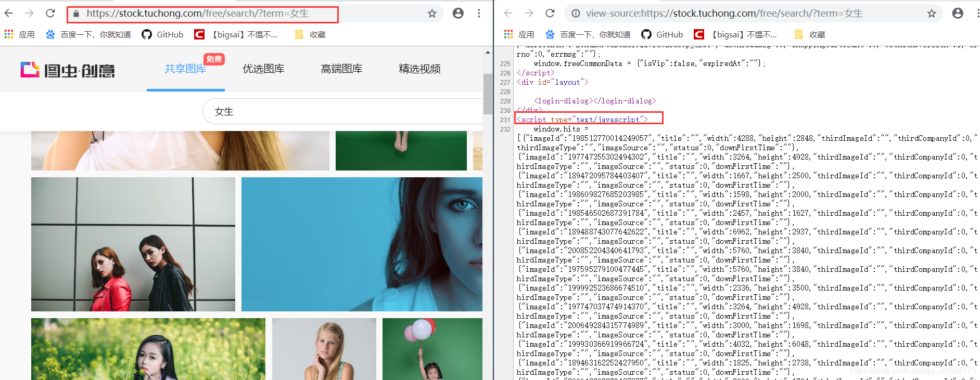Click the site info icon in view-source window
Screen dimensions: 980x380
(x=576, y=14)
